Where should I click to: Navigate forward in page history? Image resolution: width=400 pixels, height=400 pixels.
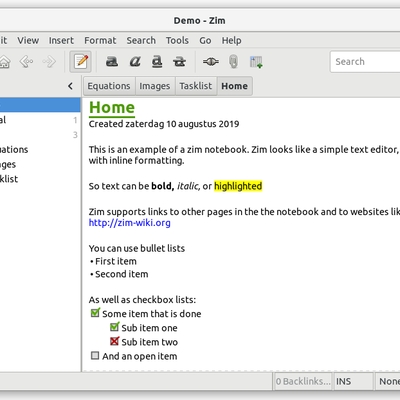click(x=49, y=62)
